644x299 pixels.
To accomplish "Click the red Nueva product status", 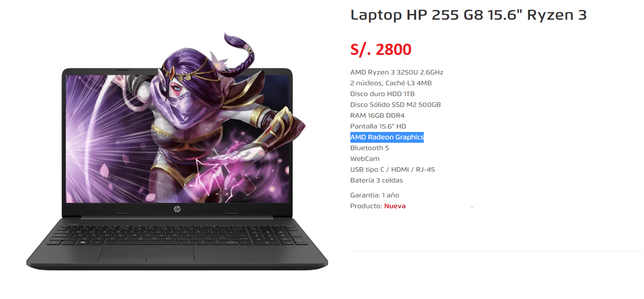I will tap(395, 206).
